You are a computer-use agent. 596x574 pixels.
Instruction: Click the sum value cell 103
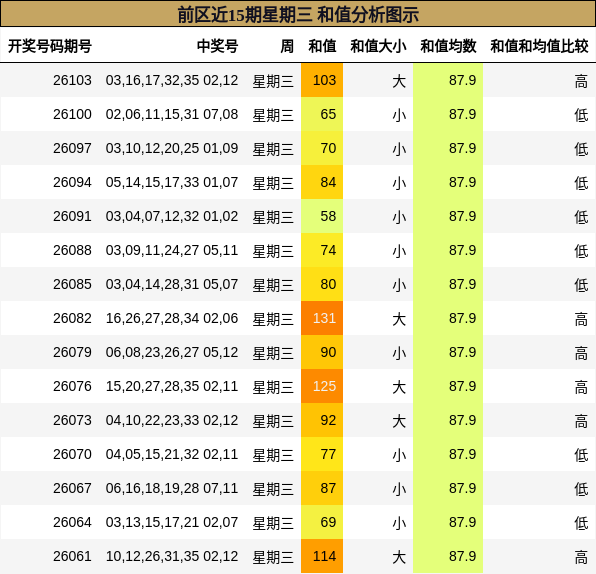(322, 80)
